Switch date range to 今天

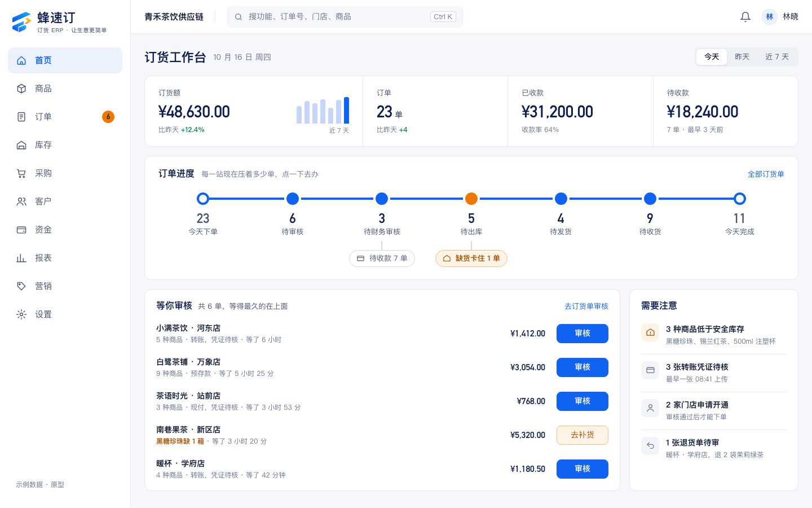[x=712, y=57]
